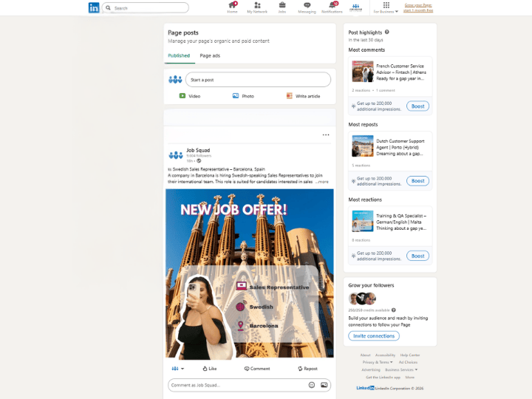Click the LinkedIn logo
This screenshot has width=532, height=399.
(93, 7)
